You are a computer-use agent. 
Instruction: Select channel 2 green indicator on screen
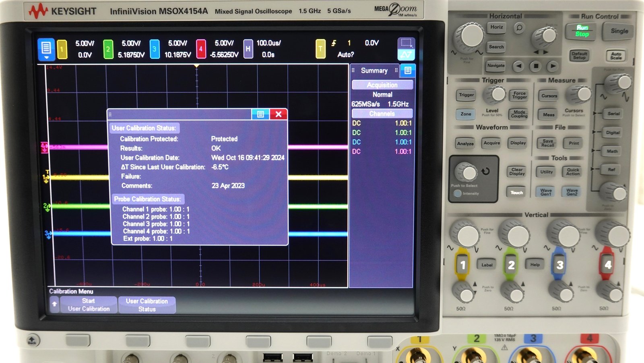108,49
